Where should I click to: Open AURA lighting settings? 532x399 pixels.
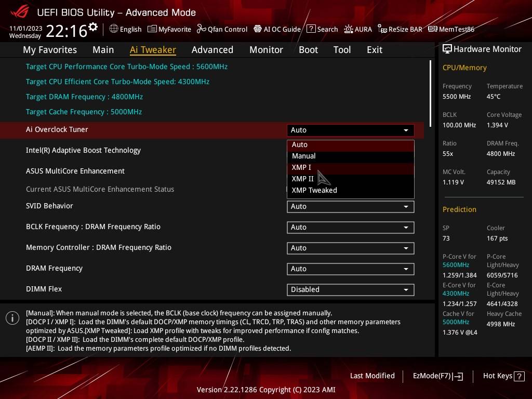[x=358, y=29]
